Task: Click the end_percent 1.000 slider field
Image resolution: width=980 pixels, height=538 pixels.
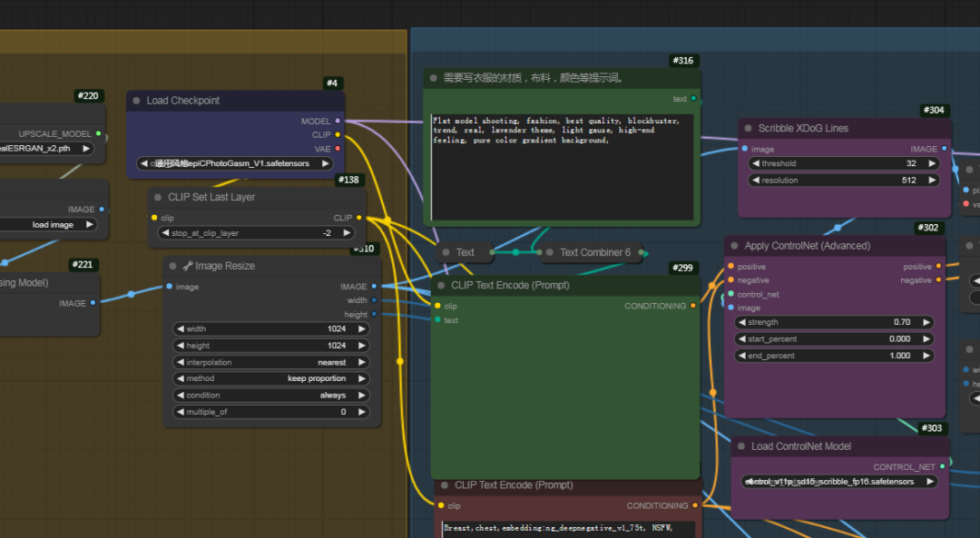Action: click(x=834, y=356)
